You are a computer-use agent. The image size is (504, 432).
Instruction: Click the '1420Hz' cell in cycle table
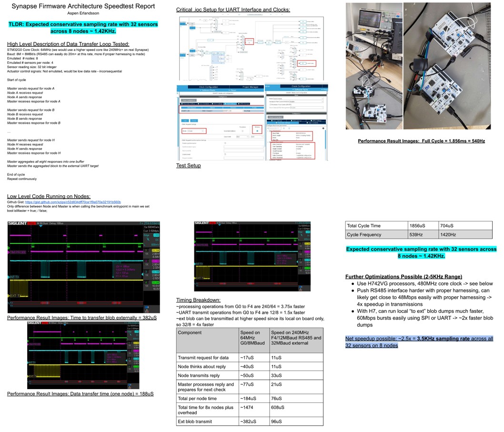click(x=464, y=234)
